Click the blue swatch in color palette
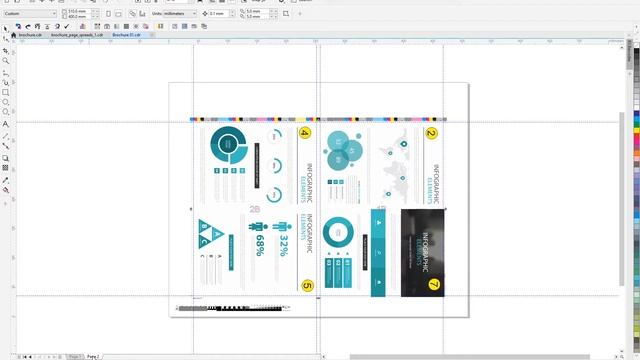The width and height of the screenshot is (640, 360). pyautogui.click(x=636, y=113)
